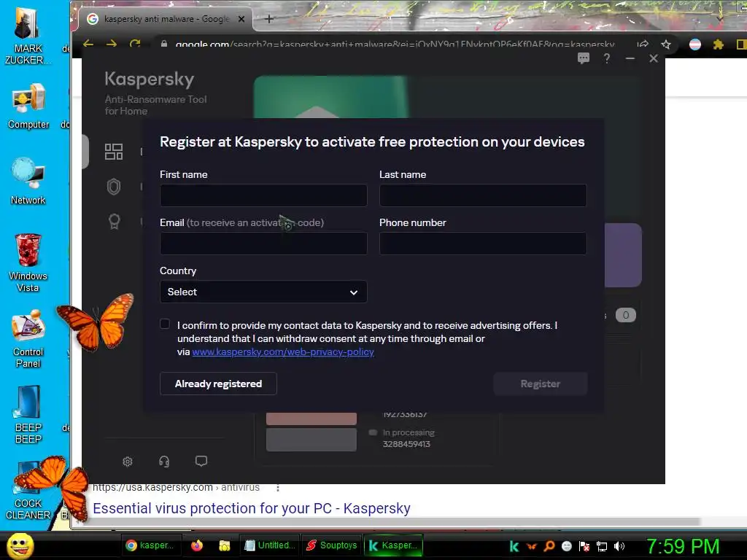Screen dimensions: 747x560
Task: Open the shield protection icon in Kaspersky sidebar
Action: click(113, 187)
